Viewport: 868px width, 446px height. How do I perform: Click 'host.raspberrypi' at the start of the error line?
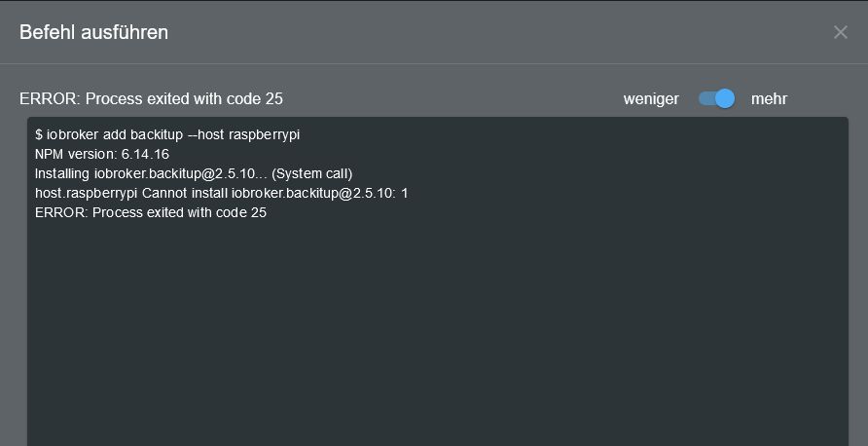tap(86, 193)
